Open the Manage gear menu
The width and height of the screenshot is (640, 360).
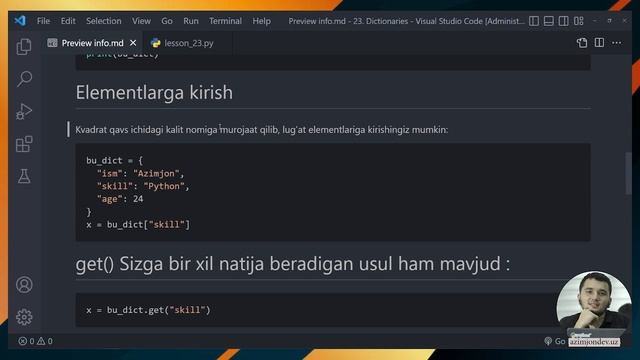(x=24, y=317)
